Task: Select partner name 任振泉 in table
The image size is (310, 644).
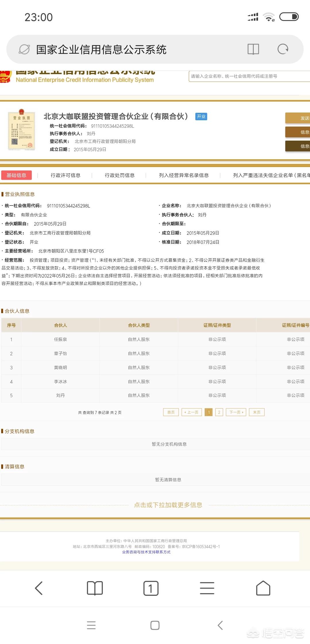Action: [x=60, y=339]
